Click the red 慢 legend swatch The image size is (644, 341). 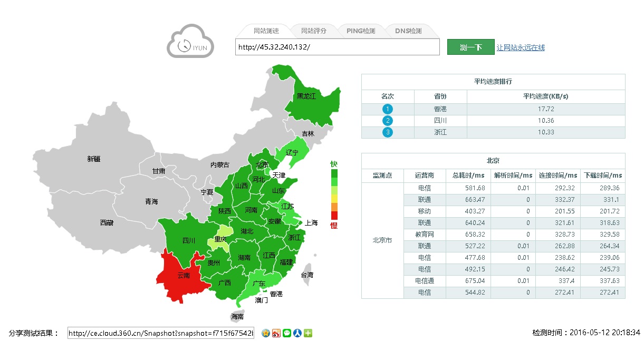pyautogui.click(x=334, y=215)
